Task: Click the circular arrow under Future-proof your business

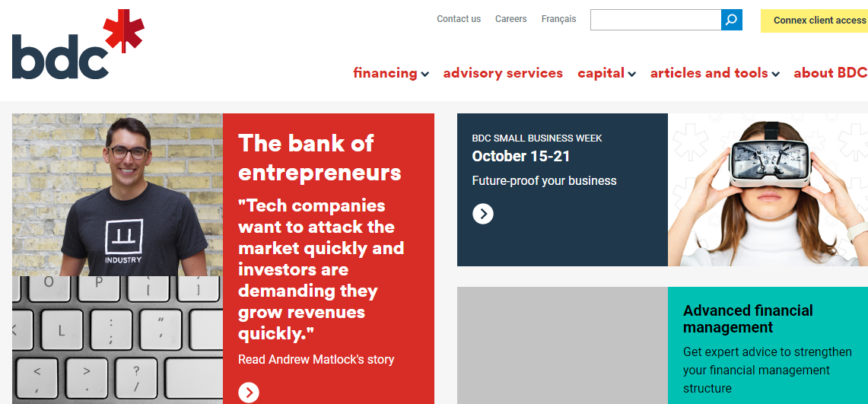Action: [x=483, y=214]
